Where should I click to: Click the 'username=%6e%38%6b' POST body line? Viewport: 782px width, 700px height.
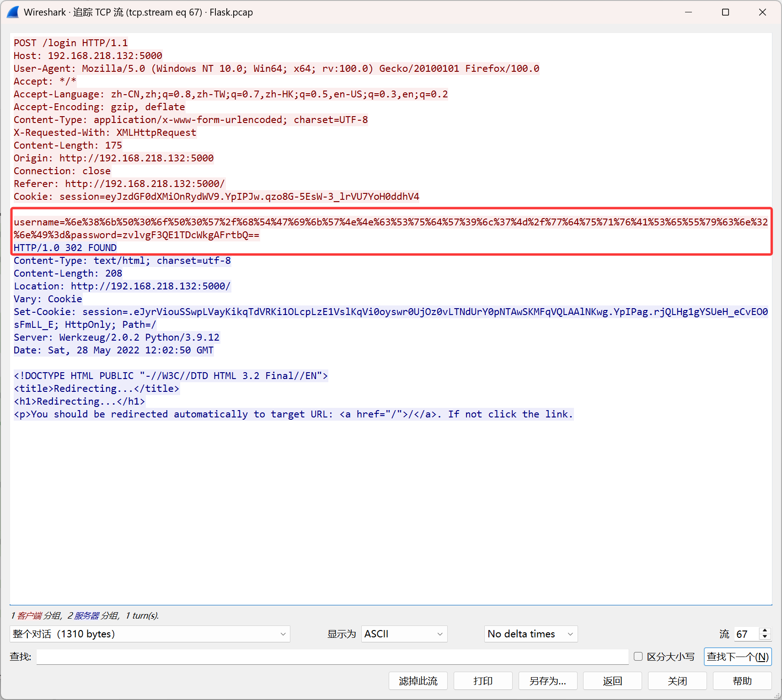391,222
